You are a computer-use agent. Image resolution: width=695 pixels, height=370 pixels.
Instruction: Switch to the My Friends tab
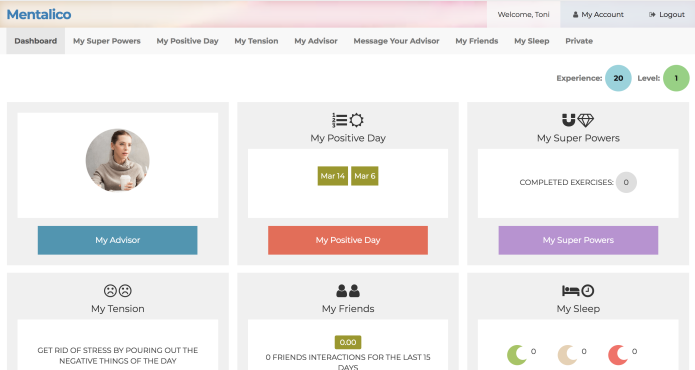pos(477,41)
